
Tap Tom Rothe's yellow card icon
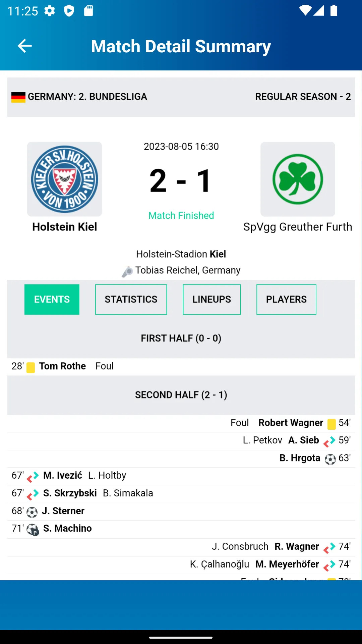(x=31, y=368)
